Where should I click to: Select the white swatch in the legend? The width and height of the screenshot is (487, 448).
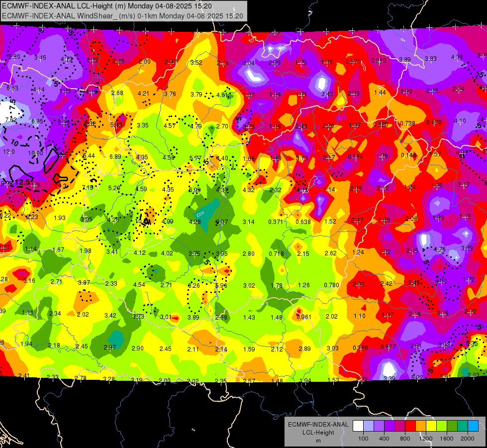358,426
